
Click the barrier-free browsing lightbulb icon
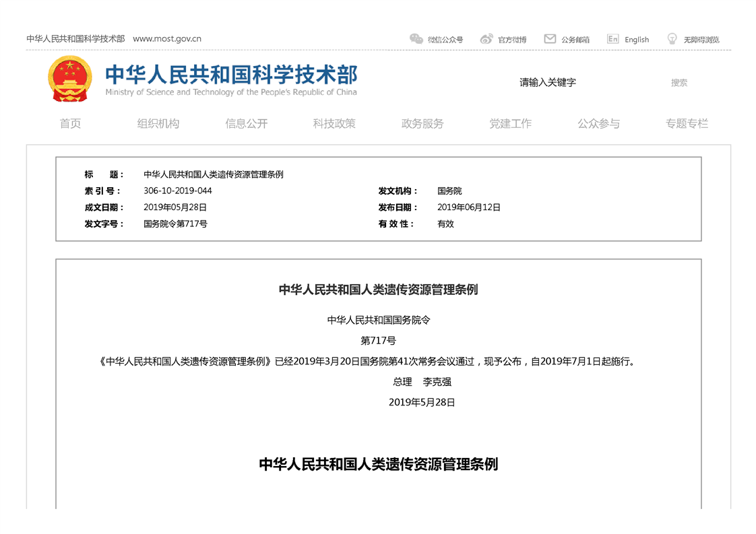click(x=672, y=39)
